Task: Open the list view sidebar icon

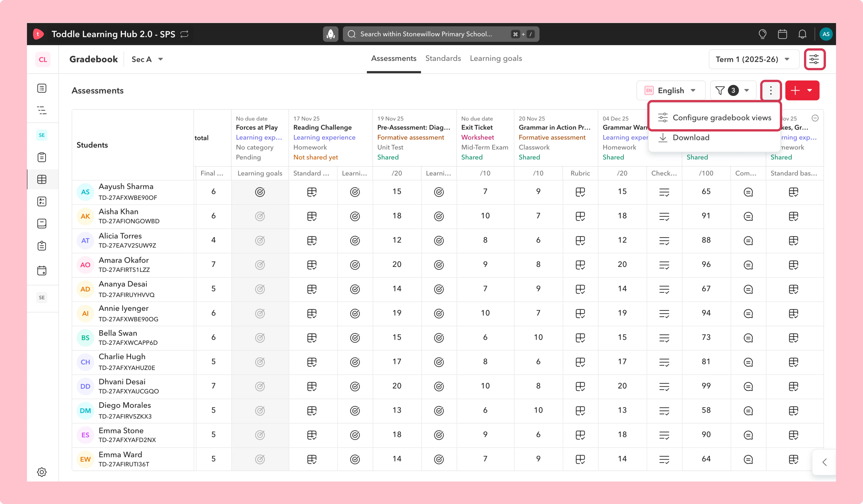Action: (42, 88)
